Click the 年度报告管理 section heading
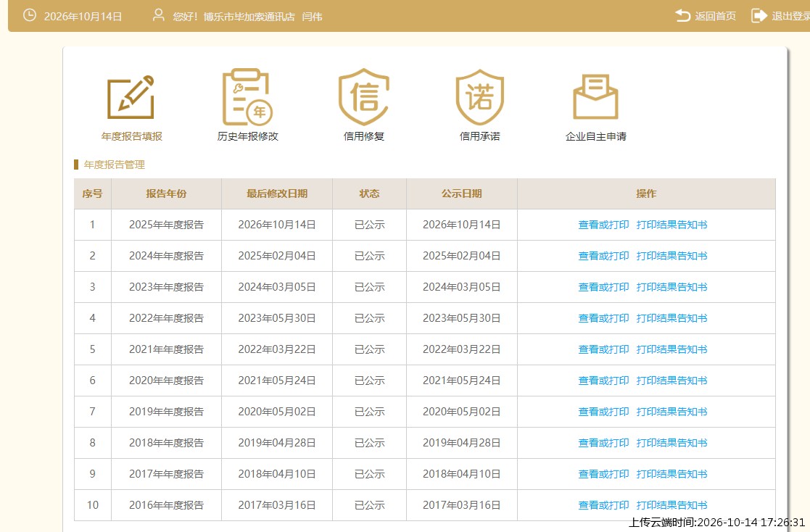This screenshot has width=810, height=532. (114, 165)
